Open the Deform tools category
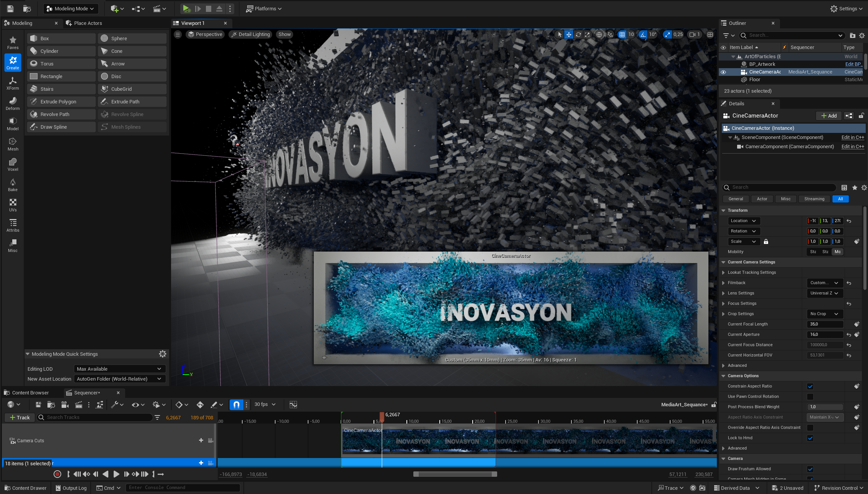868x494 pixels. [x=13, y=103]
